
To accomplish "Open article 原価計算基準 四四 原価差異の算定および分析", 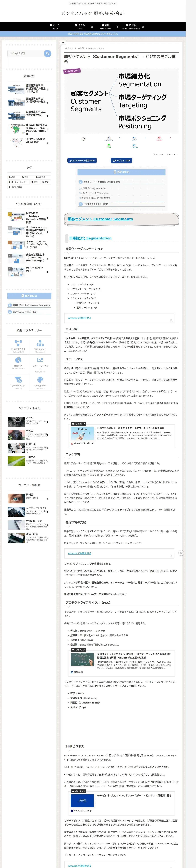I will (x=29, y=89).
